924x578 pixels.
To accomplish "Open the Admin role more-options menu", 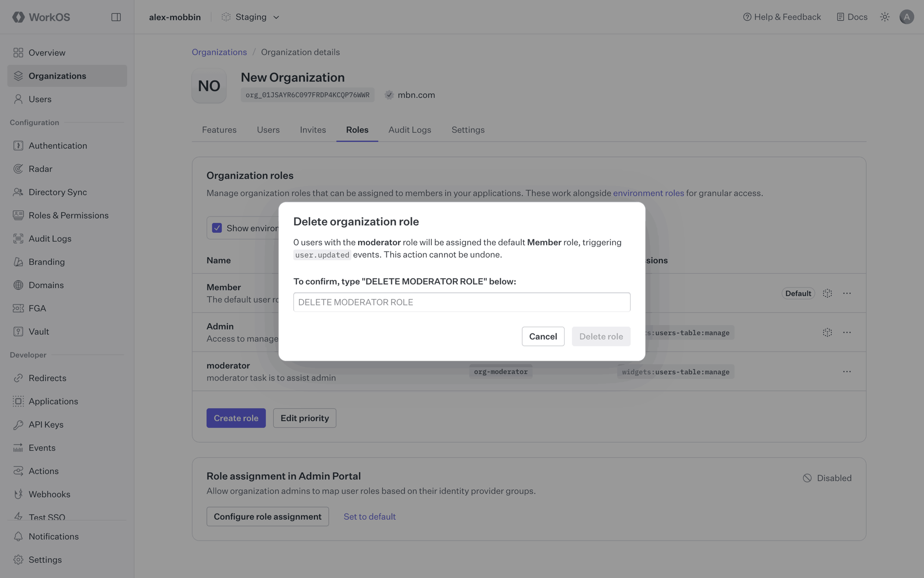I will point(847,332).
